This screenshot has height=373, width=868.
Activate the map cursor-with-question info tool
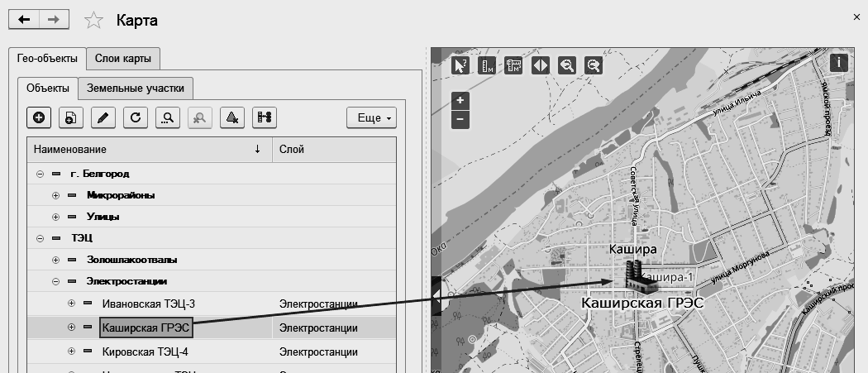tap(460, 65)
